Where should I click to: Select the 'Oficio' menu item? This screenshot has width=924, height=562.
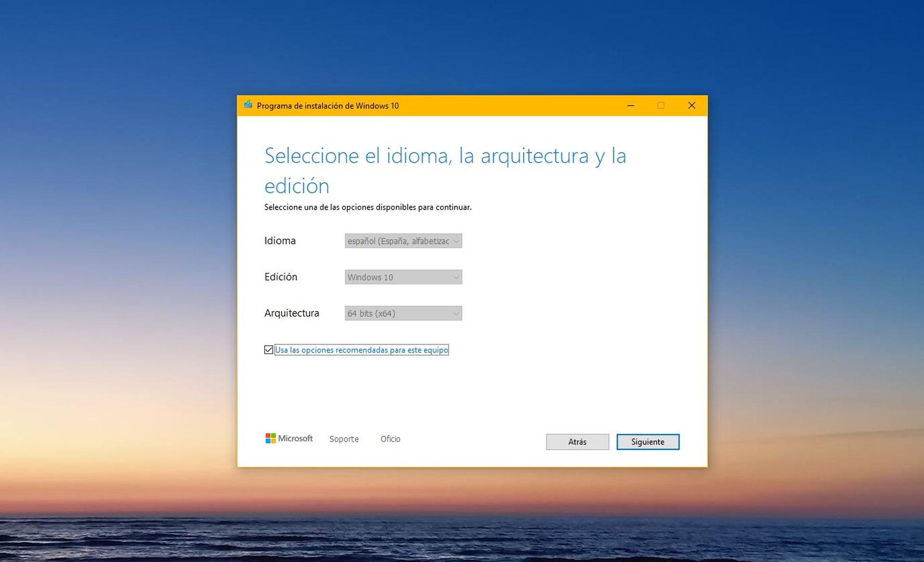pos(390,439)
